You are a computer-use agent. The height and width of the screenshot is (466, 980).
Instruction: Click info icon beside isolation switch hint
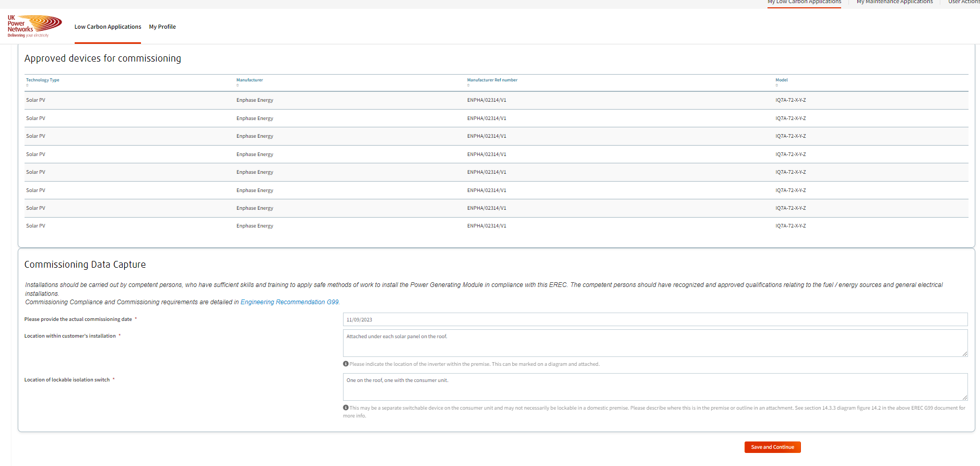click(x=346, y=408)
